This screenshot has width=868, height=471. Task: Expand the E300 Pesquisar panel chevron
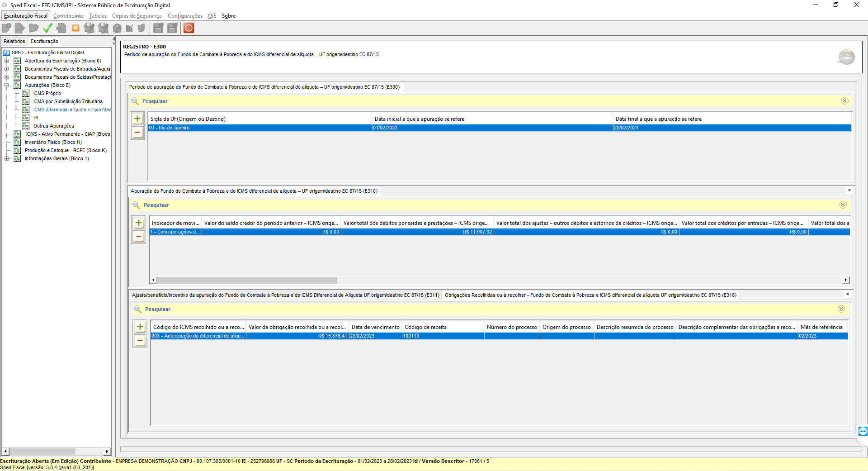tap(844, 101)
